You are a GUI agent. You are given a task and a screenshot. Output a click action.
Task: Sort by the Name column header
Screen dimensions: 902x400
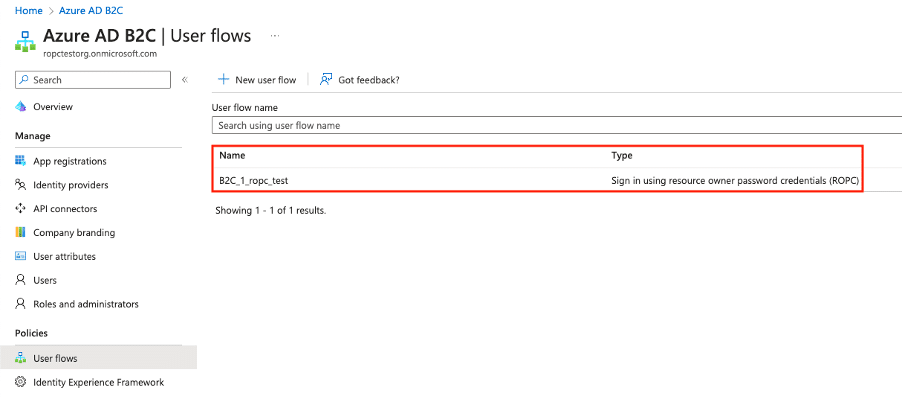point(232,155)
